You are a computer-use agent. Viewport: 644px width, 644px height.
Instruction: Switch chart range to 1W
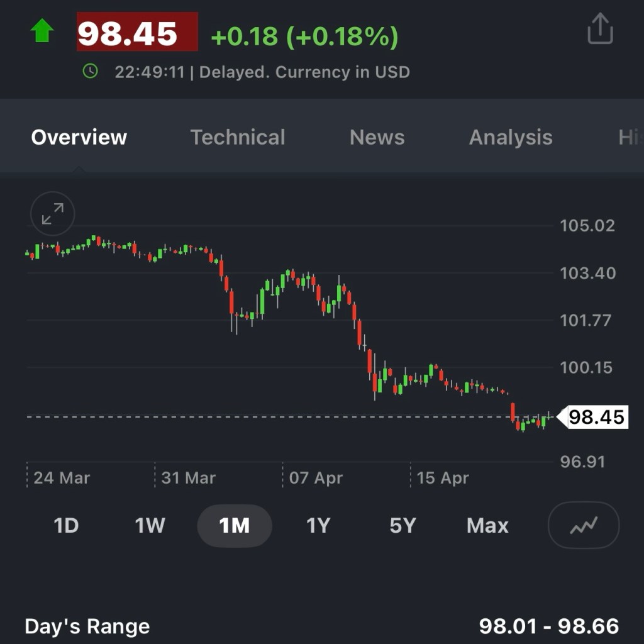[150, 525]
